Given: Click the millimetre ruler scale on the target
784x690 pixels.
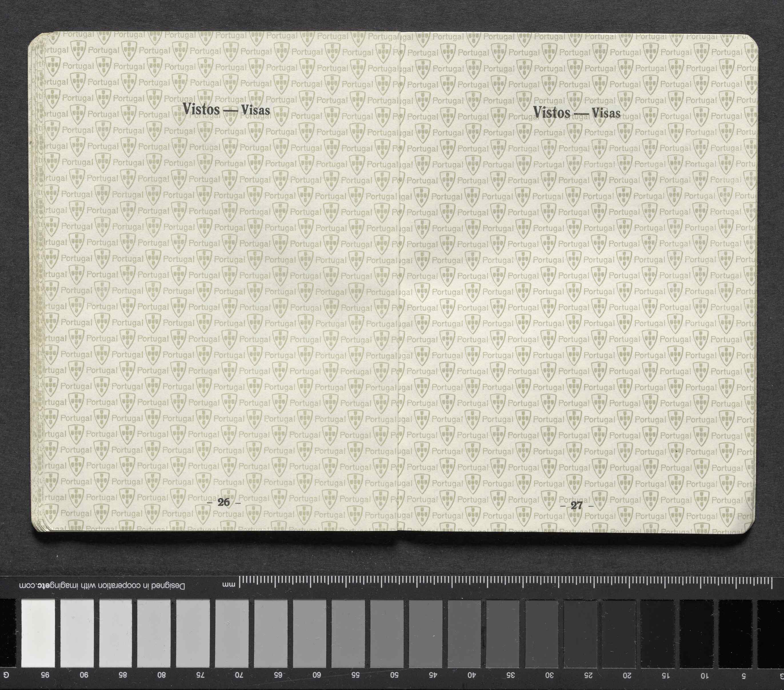Looking at the screenshot, I should (x=506, y=582).
